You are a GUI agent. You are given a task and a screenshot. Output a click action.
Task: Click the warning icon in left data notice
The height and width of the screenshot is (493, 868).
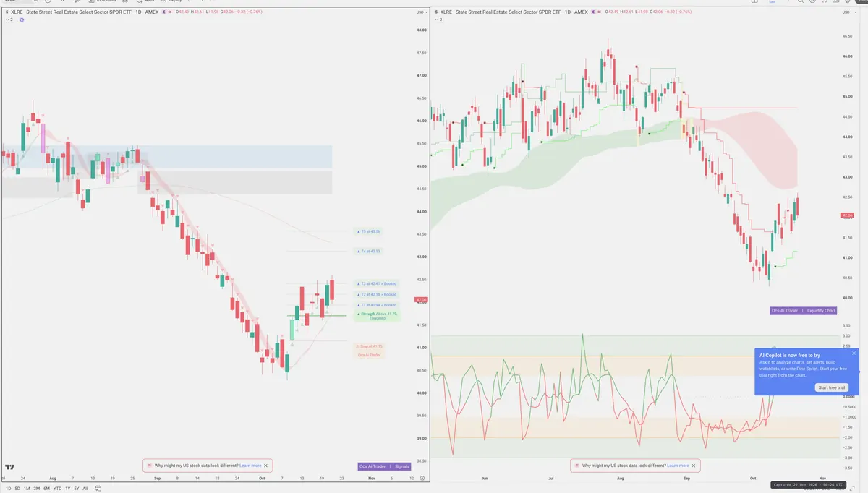[150, 466]
